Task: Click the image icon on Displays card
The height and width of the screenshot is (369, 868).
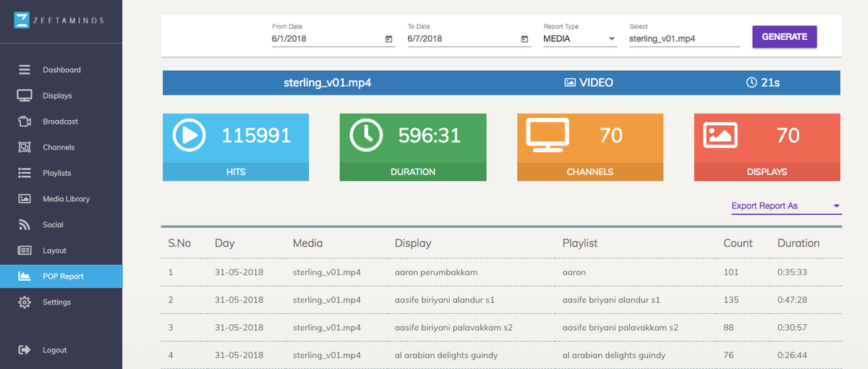Action: click(x=720, y=135)
